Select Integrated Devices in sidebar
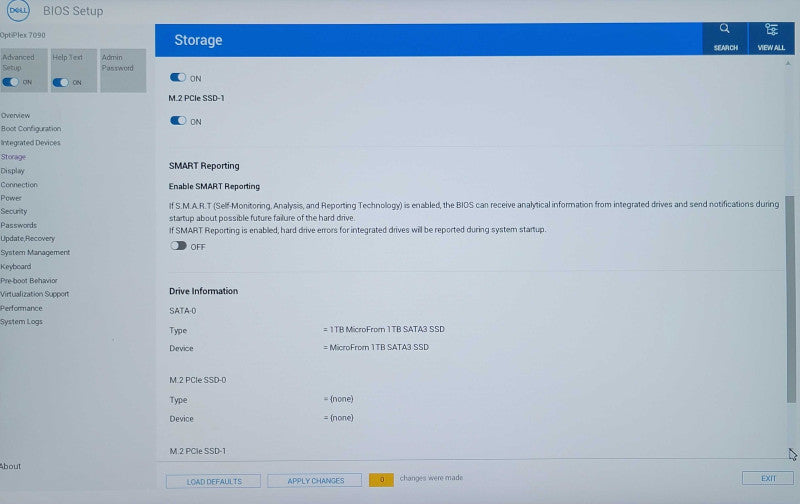800x504 pixels. [30, 143]
